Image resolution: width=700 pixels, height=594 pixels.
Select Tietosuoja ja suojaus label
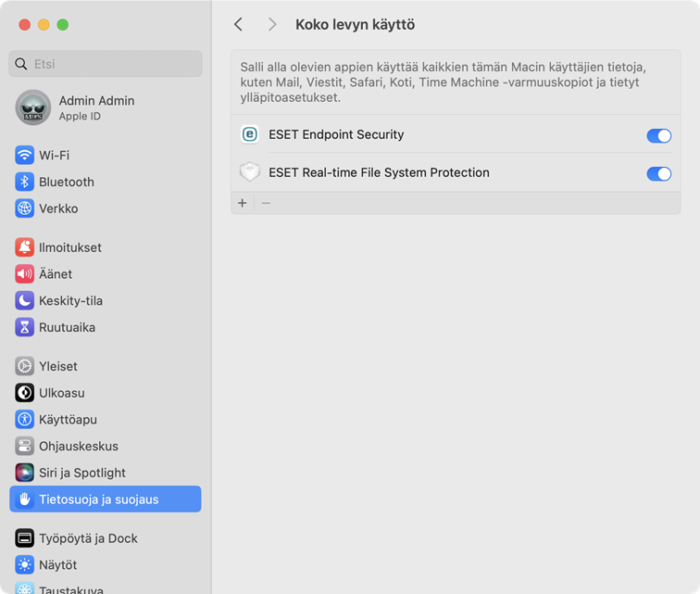[99, 499]
